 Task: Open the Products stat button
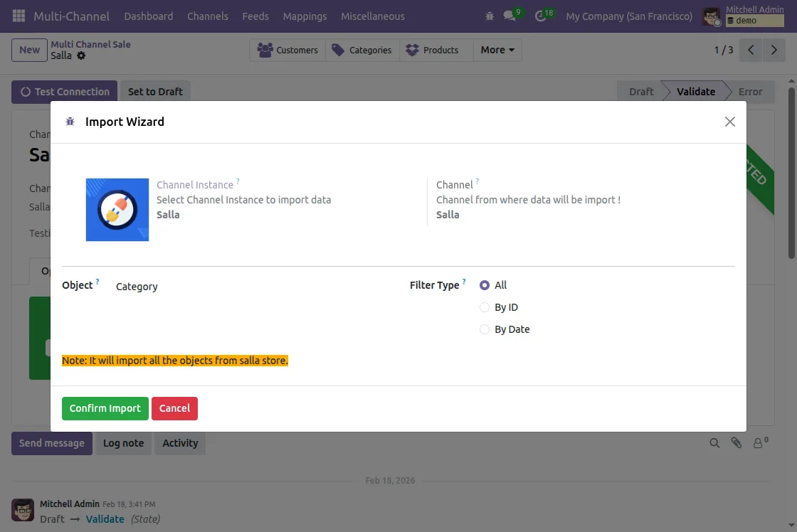click(x=436, y=50)
